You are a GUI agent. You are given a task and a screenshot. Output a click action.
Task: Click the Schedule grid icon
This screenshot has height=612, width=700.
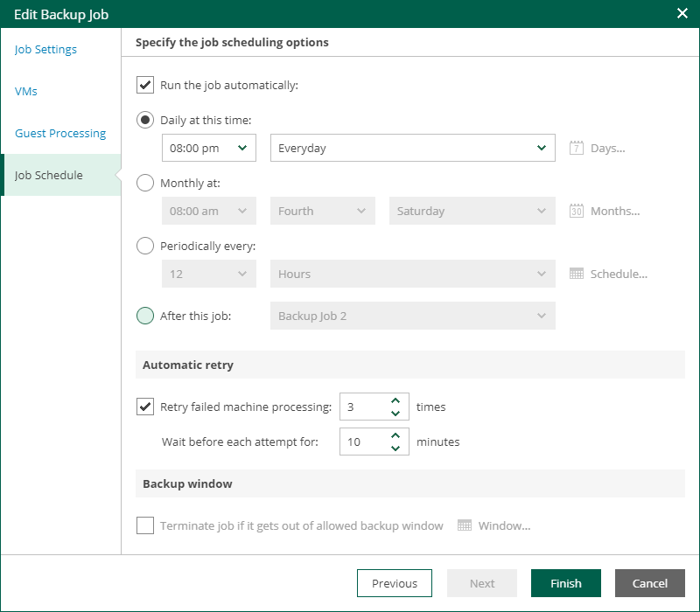tap(576, 274)
